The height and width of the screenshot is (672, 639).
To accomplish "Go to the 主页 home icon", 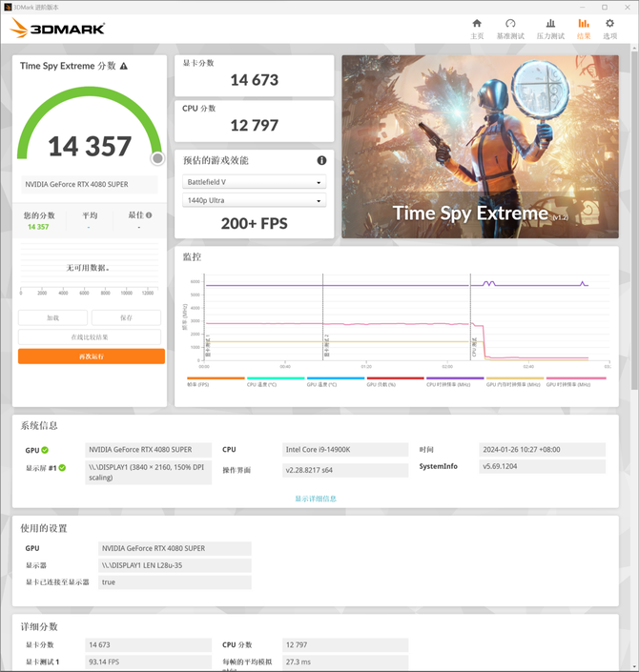I will click(x=477, y=23).
